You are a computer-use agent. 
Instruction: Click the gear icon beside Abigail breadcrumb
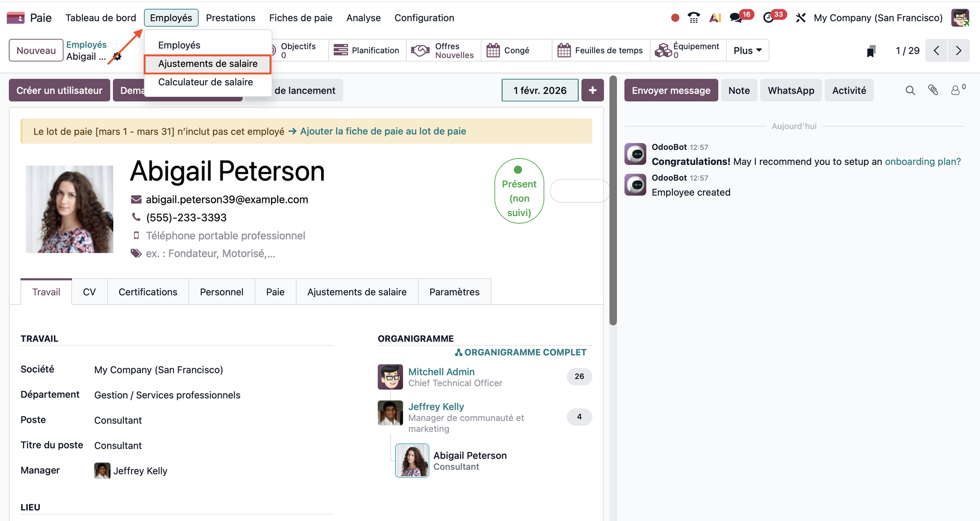(x=117, y=57)
